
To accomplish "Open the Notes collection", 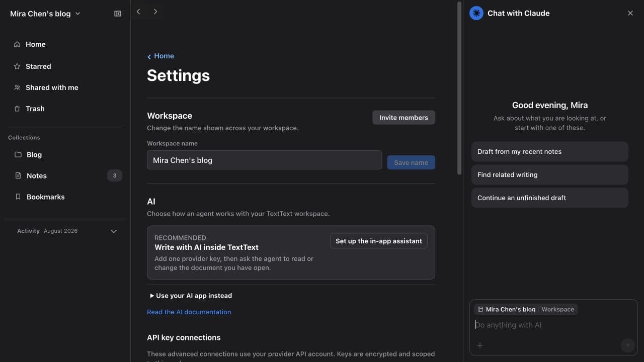I will click(65, 176).
